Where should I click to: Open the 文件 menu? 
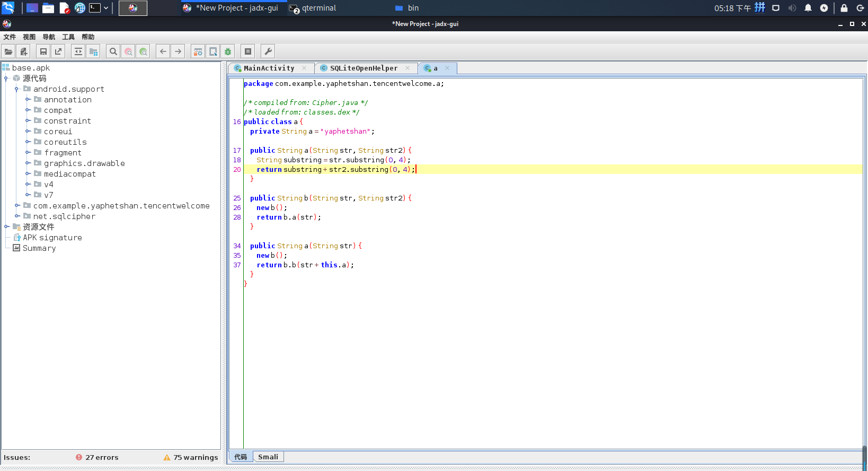click(10, 37)
